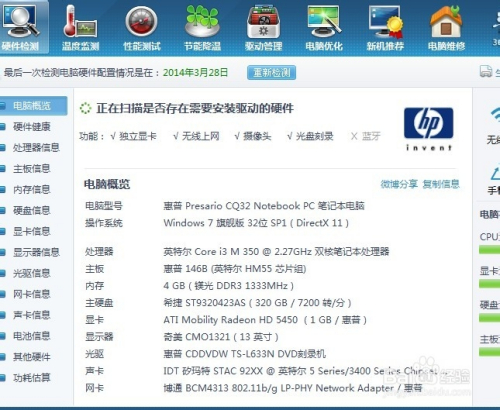Launch the 性能测试 performance test
Screen dimensions: 500x410
click(142, 27)
